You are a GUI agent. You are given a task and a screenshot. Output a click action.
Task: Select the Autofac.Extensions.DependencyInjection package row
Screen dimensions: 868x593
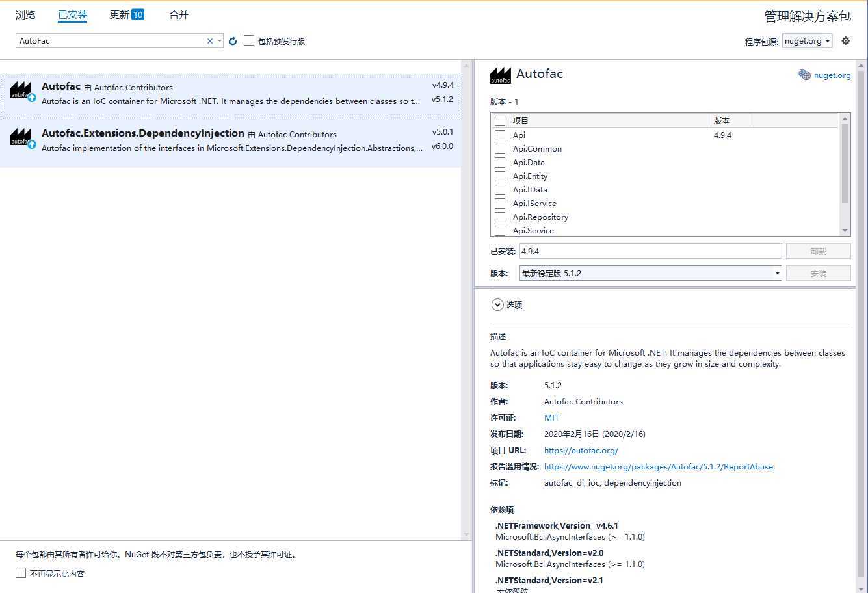[230, 144]
